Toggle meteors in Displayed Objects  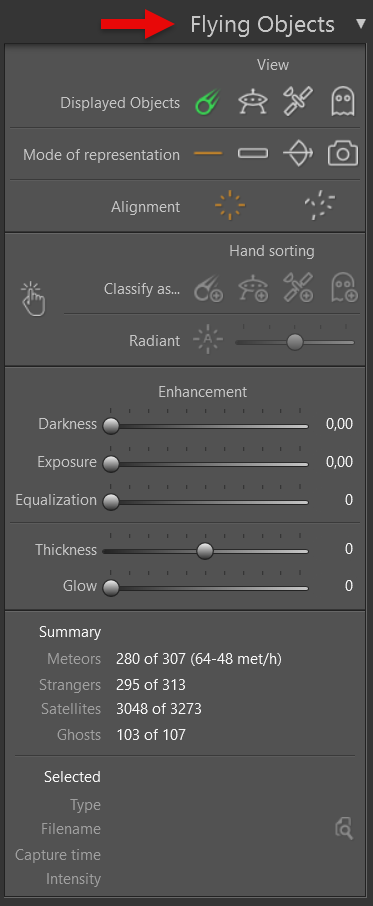(208, 103)
